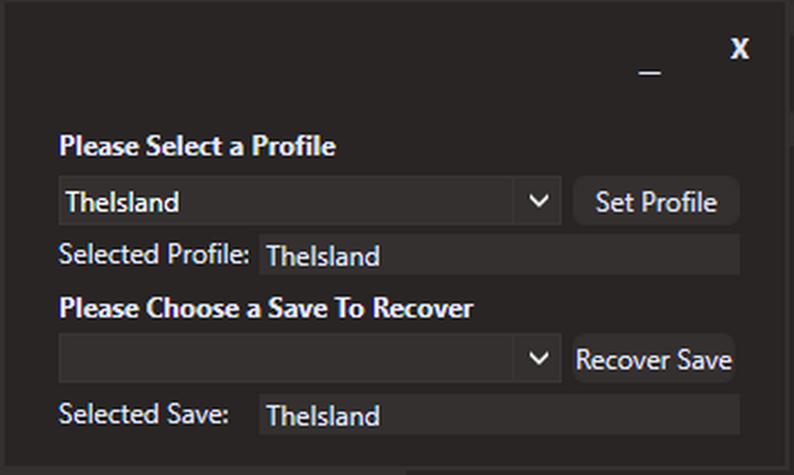Screen dimensions: 794x475
Task: Click TheIsland text in Selected Profile field
Action: click(323, 256)
